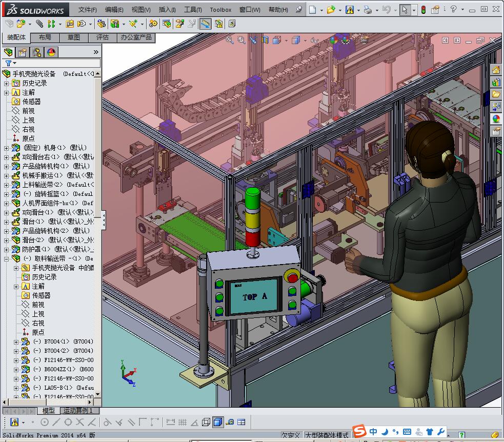Image resolution: width=504 pixels, height=442 pixels.
Task: Open the ConfigurationManager tab icon
Action: click(37, 52)
